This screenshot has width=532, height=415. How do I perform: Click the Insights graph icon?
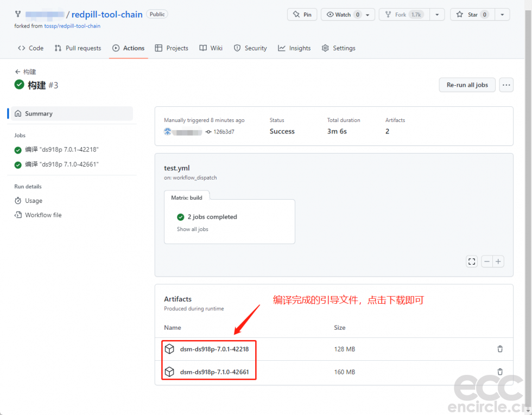[x=282, y=48]
